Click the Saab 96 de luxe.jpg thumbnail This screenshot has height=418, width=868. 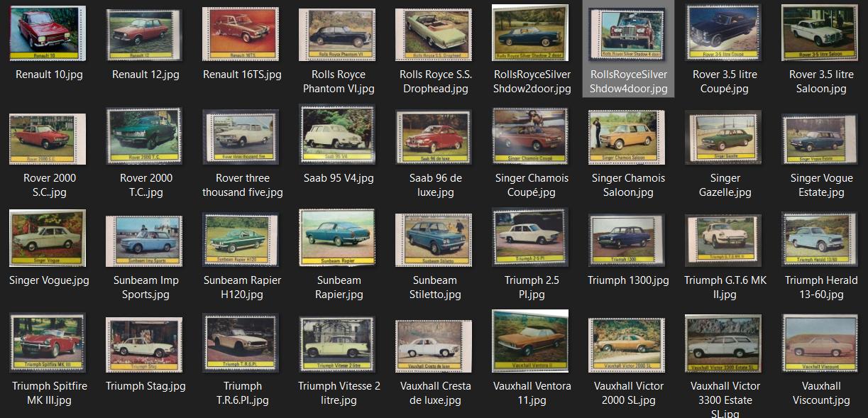pyautogui.click(x=435, y=138)
